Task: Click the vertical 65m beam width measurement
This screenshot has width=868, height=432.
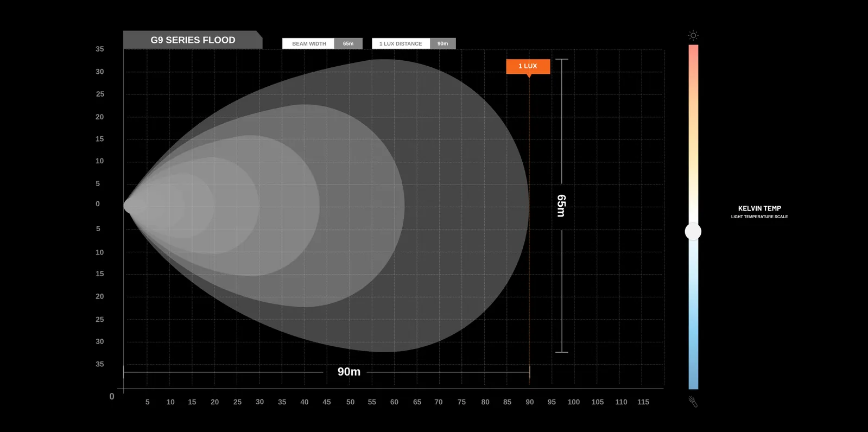Action: click(561, 206)
